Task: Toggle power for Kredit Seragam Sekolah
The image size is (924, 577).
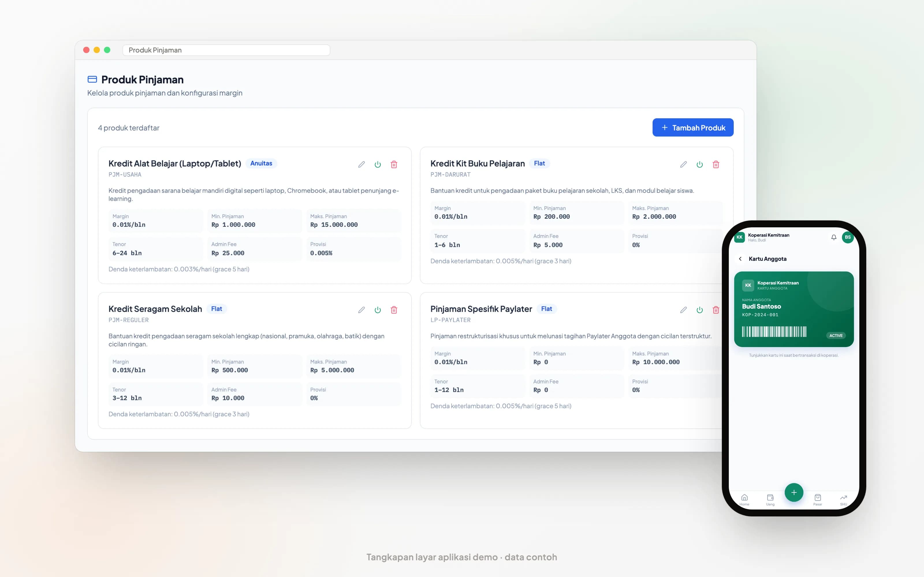Action: [378, 310]
